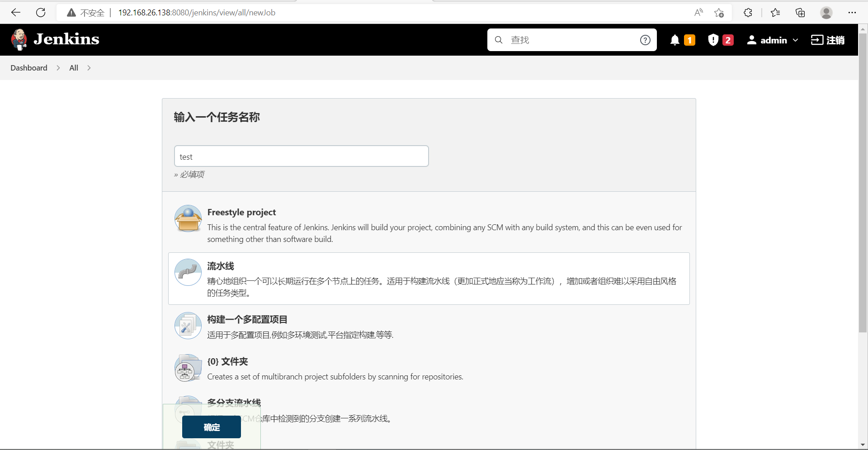Select 构建一个多配置项目 title
This screenshot has height=450, width=868.
[x=247, y=319]
